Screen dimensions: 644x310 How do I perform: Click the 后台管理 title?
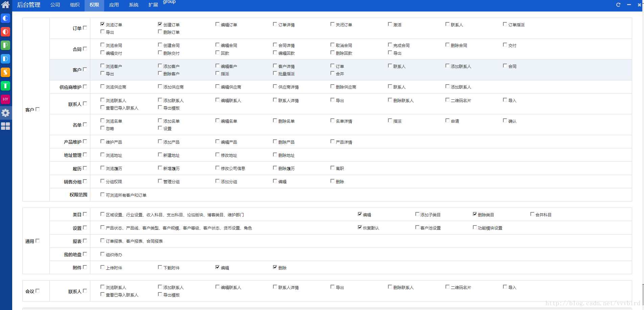point(29,5)
